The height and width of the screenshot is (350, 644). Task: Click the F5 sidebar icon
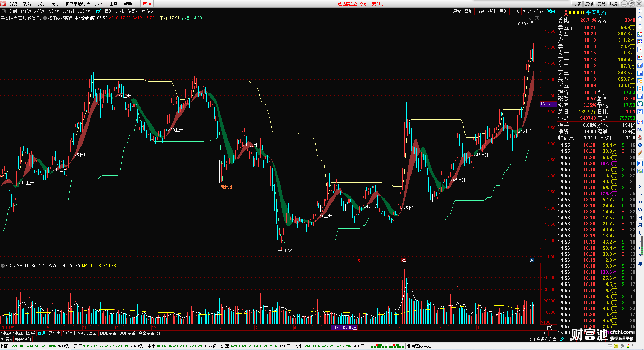tap(640, 164)
